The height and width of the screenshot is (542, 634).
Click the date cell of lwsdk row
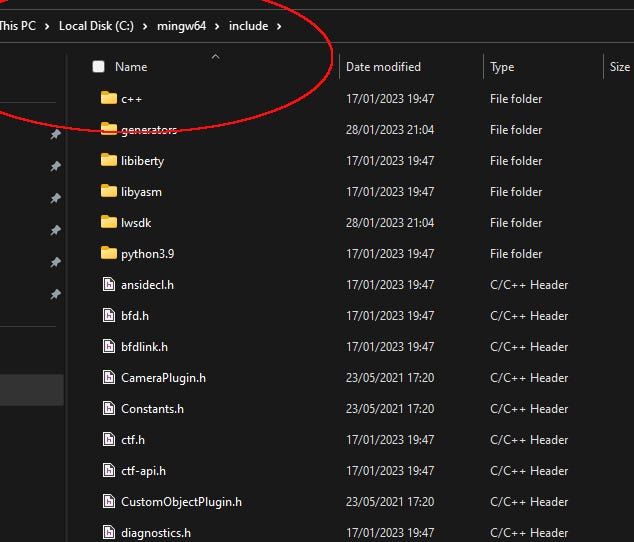[390, 222]
